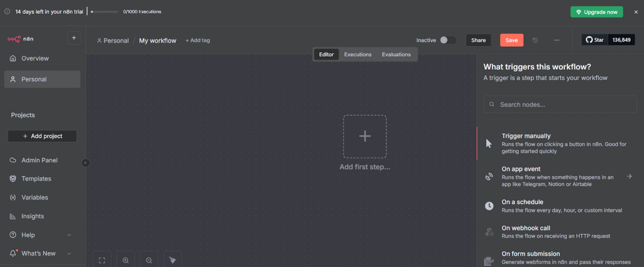
Task: Open workflow history icon
Action: pyautogui.click(x=535, y=40)
